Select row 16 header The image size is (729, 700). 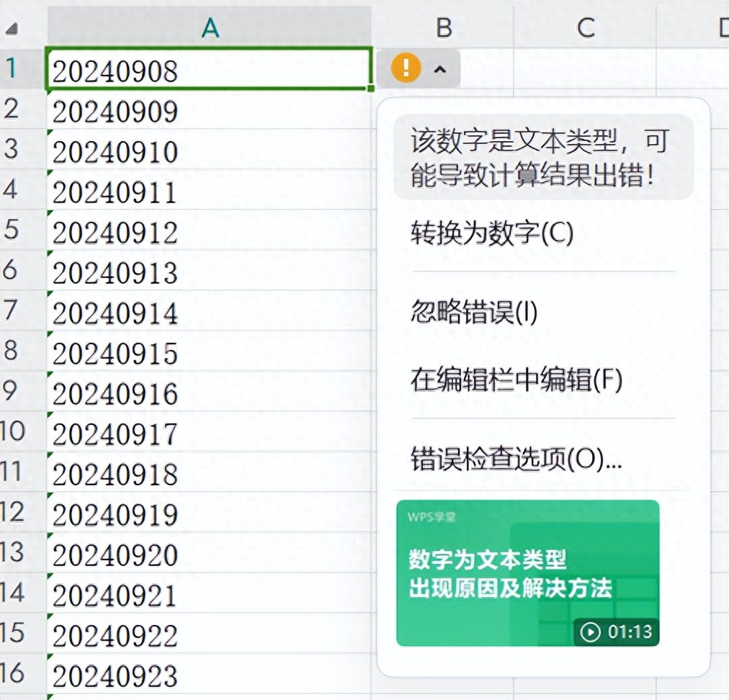(x=23, y=673)
